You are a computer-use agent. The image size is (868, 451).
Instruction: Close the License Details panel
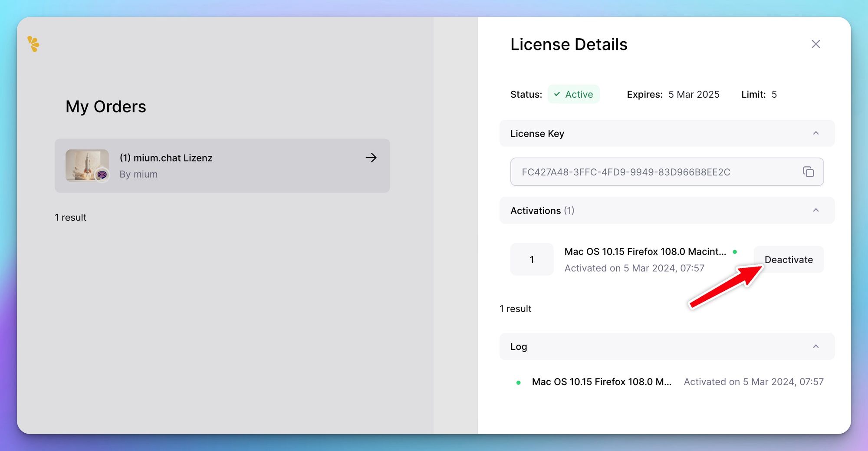(x=815, y=44)
